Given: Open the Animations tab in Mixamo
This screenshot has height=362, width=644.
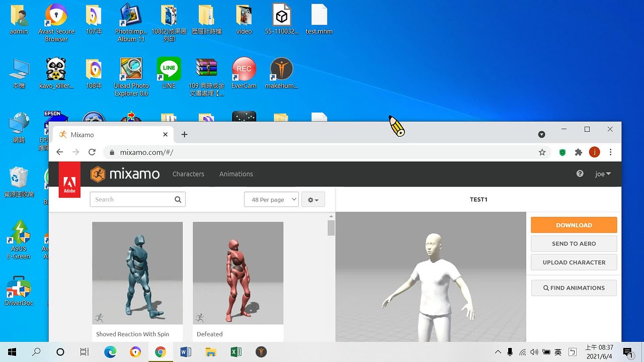Looking at the screenshot, I should pyautogui.click(x=236, y=174).
